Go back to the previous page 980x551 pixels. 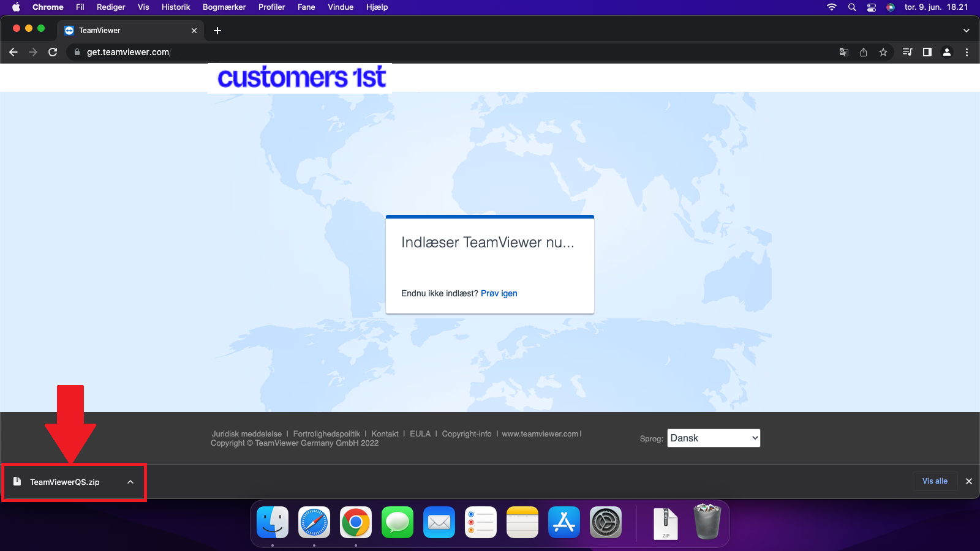(x=13, y=52)
